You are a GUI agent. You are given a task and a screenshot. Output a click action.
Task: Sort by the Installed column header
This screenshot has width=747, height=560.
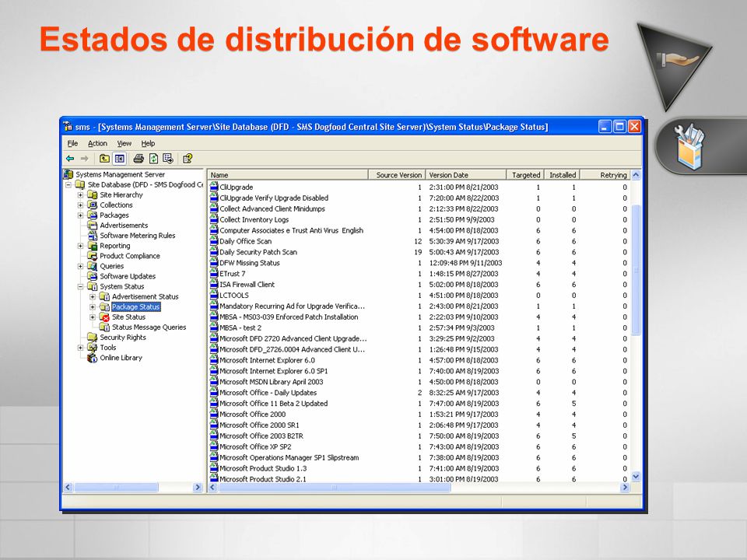(562, 175)
